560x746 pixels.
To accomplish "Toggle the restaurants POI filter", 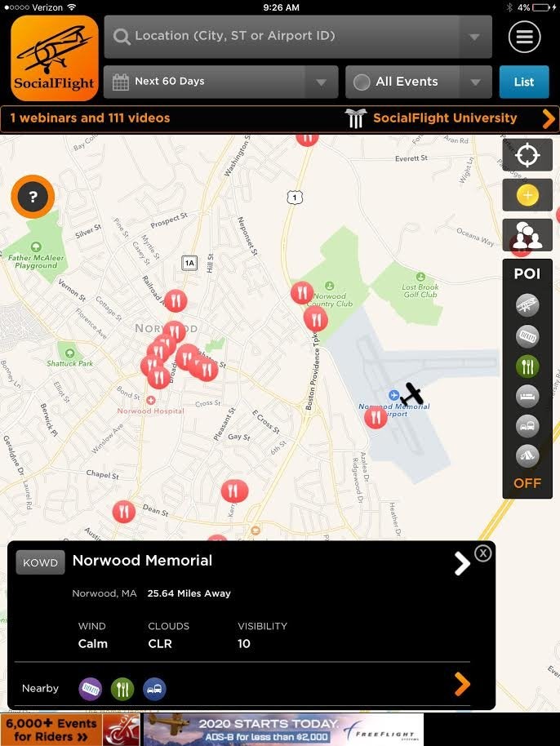I will point(527,366).
